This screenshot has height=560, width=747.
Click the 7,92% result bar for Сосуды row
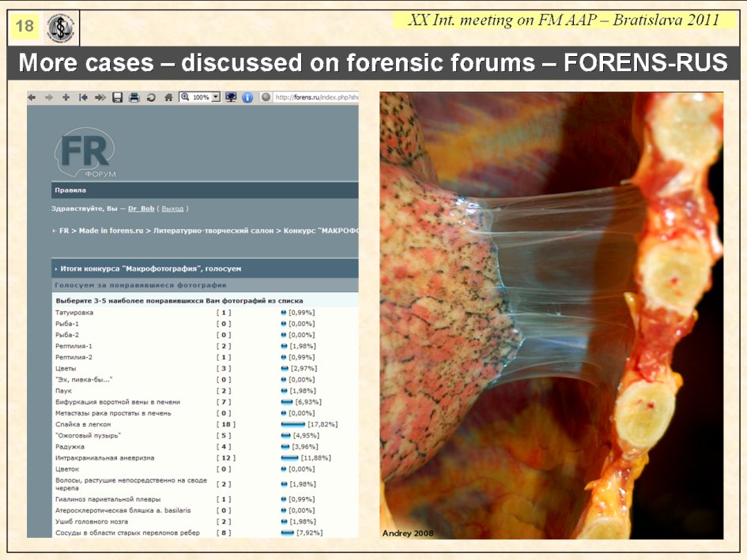pos(287,533)
